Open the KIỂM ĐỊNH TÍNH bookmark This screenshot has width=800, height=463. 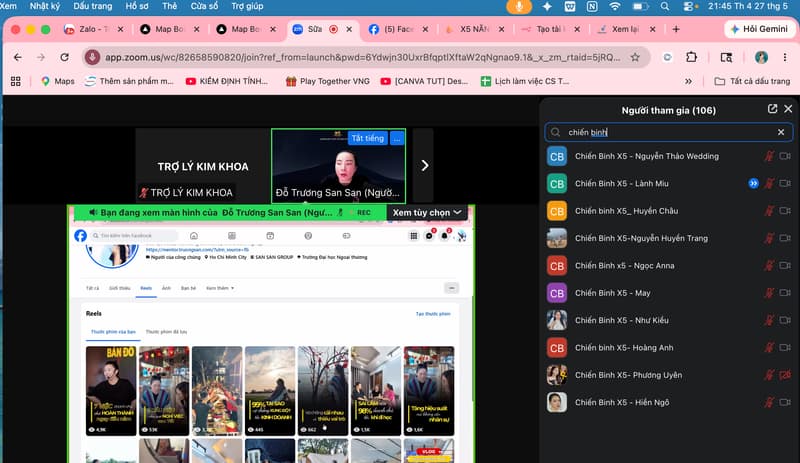(x=227, y=81)
